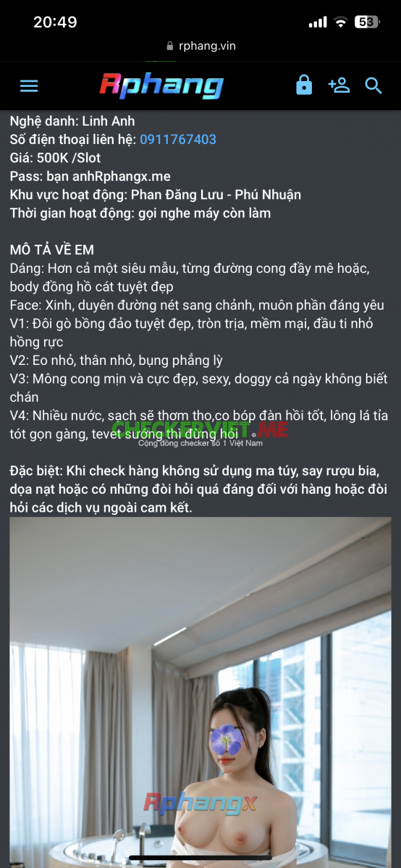The width and height of the screenshot is (401, 868).
Task: Call the phone number 0911767403 link
Action: pos(178,140)
